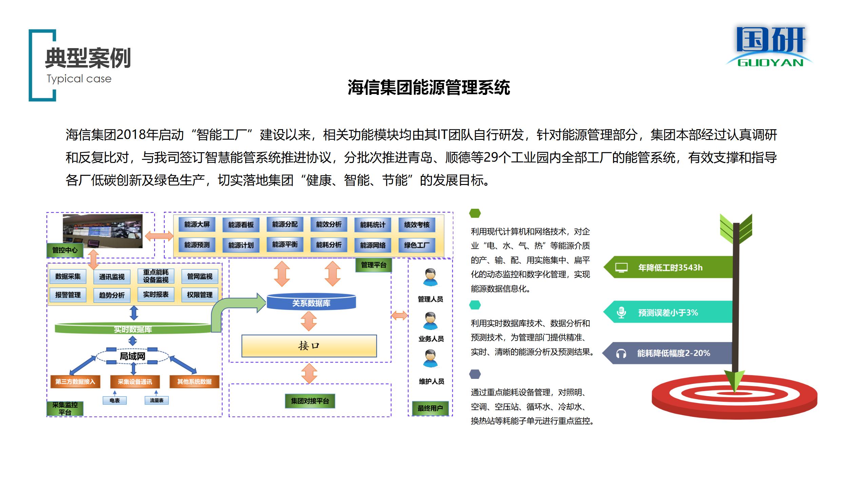Click the 能源计划 module box
Viewport: 868px width, 488px height.
(241, 245)
